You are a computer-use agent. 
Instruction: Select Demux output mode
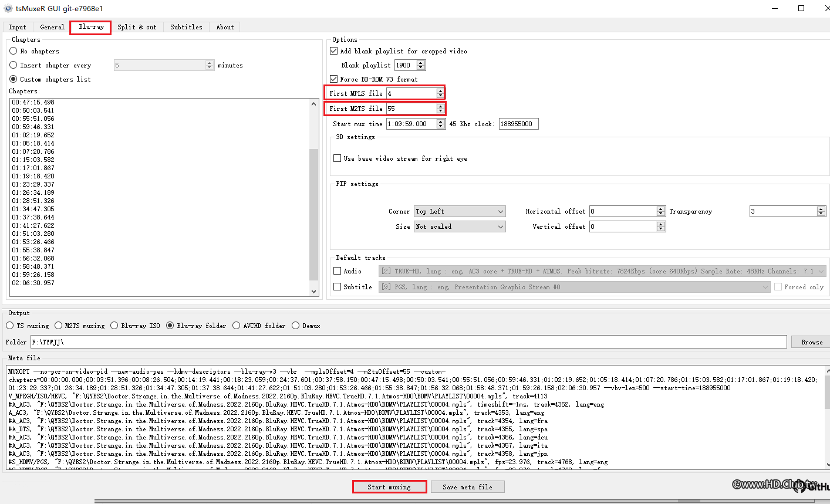[x=306, y=326]
